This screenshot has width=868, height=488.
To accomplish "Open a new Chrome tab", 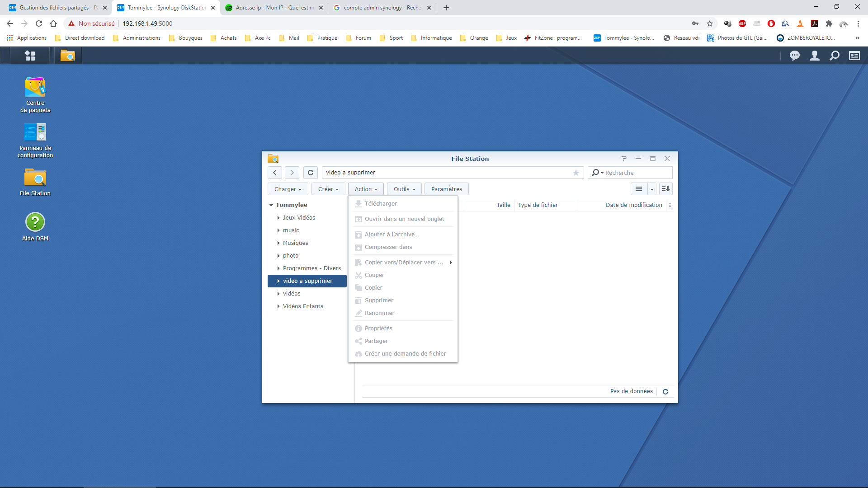I will (x=446, y=8).
